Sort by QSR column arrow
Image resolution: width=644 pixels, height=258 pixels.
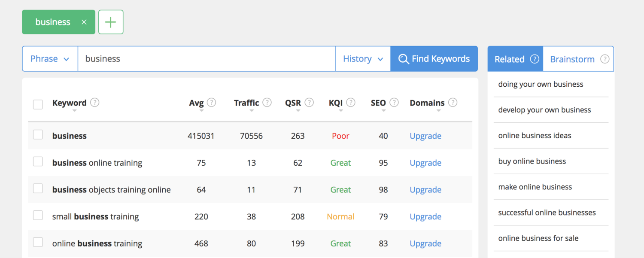pyautogui.click(x=298, y=111)
